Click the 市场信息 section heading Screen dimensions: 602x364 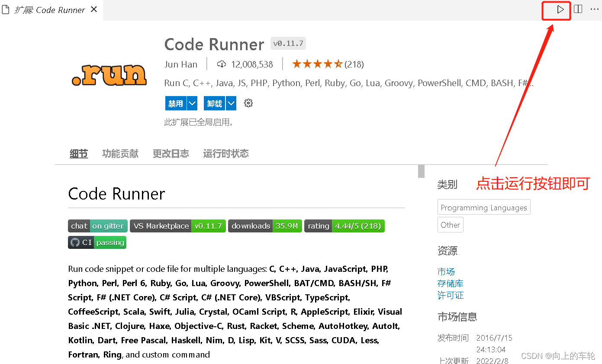pyautogui.click(x=457, y=317)
